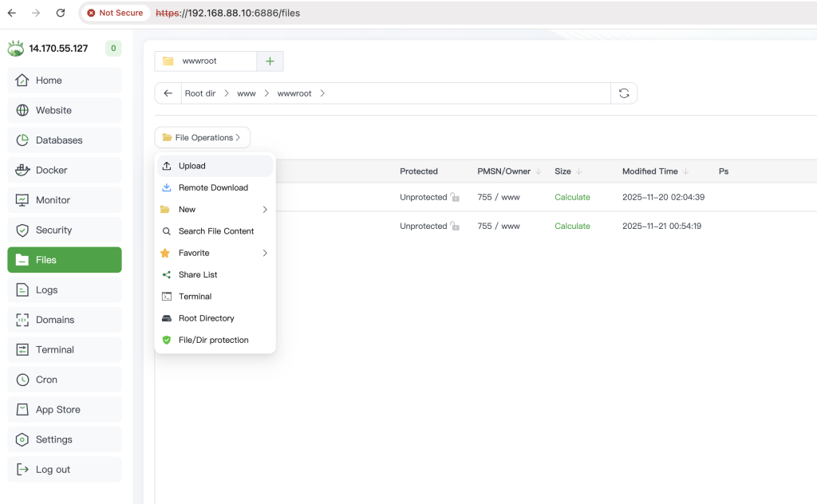Click the browser address bar URL

click(239, 13)
